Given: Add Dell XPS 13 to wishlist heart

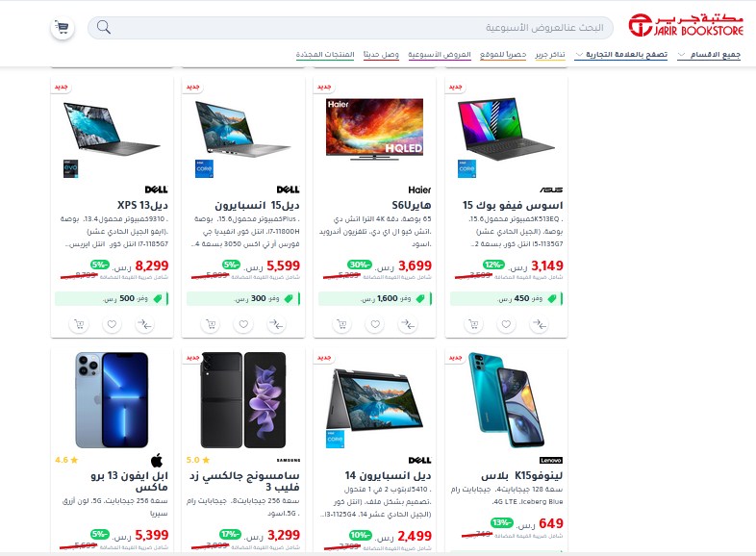Looking at the screenshot, I should [x=112, y=324].
